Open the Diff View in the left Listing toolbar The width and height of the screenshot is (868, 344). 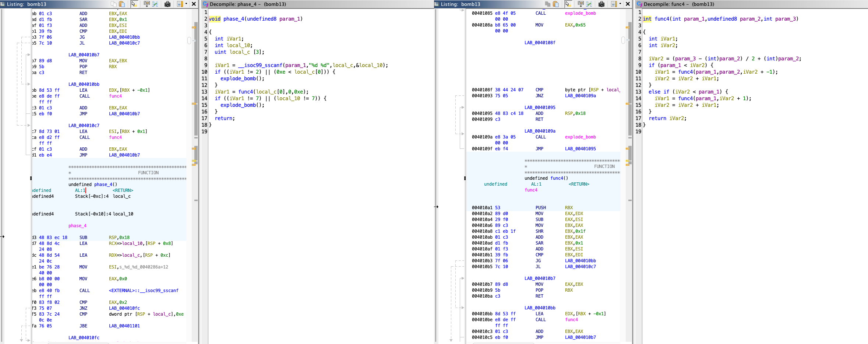155,4
